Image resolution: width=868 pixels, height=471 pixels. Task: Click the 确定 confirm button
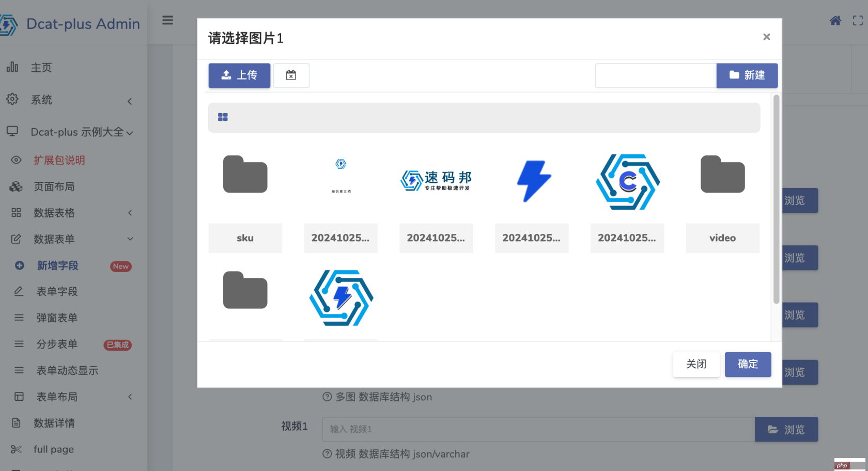pos(748,364)
